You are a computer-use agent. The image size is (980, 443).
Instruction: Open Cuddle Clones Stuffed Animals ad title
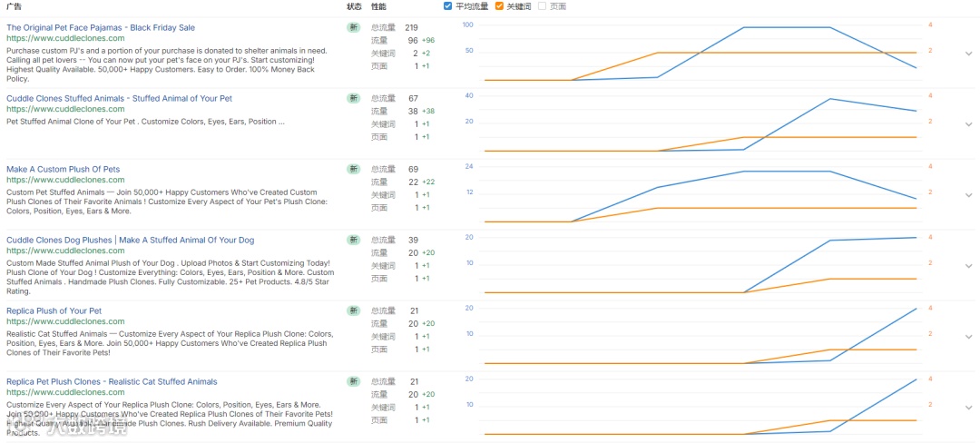tap(120, 98)
